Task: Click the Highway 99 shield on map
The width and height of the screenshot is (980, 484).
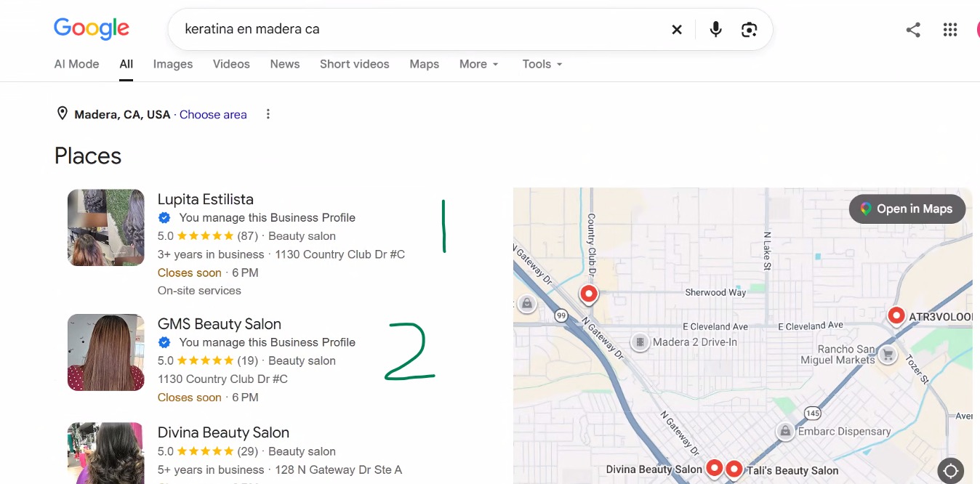Action: (x=561, y=316)
